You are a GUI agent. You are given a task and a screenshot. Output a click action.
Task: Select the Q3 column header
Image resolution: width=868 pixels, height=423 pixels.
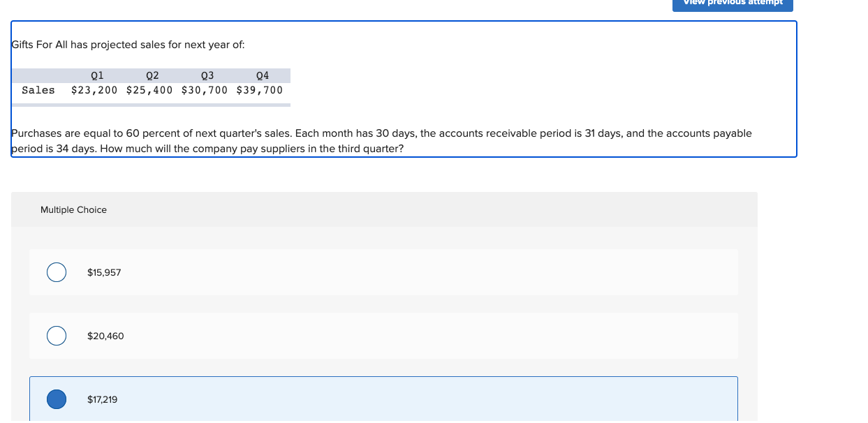click(207, 75)
